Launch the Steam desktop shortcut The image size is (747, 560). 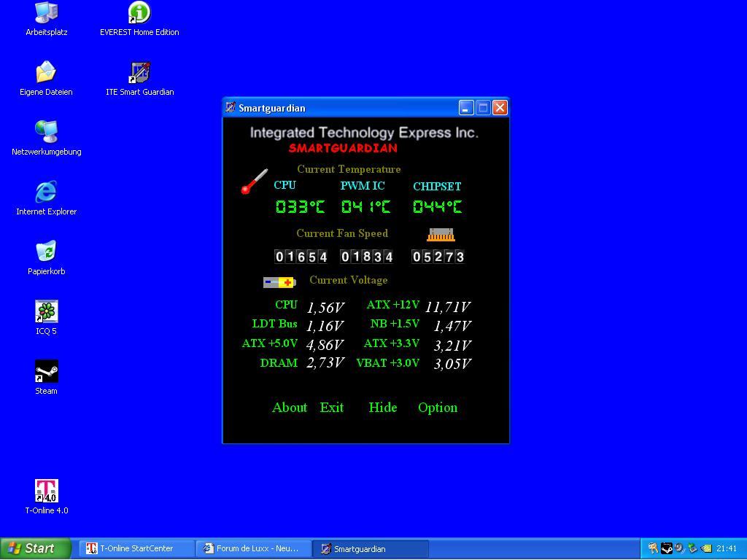coord(46,377)
